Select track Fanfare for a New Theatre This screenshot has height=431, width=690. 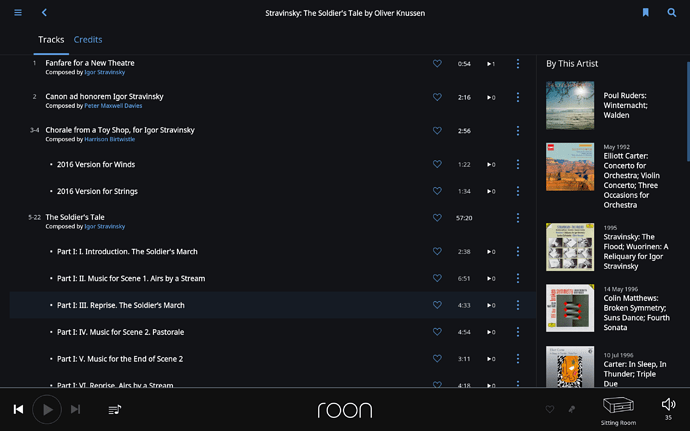coord(90,63)
